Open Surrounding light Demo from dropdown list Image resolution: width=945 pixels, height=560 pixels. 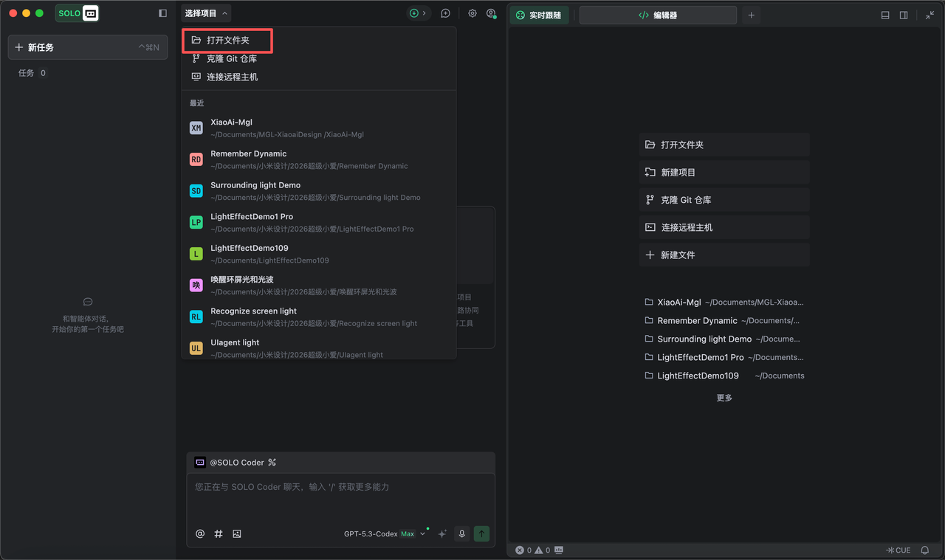pos(319,191)
